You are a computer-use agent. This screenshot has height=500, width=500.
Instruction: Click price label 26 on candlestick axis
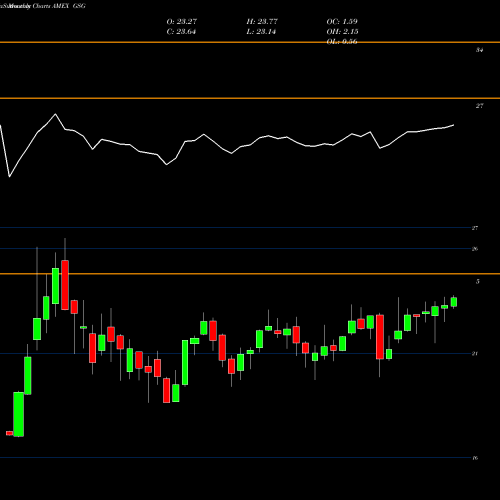click(x=475, y=249)
